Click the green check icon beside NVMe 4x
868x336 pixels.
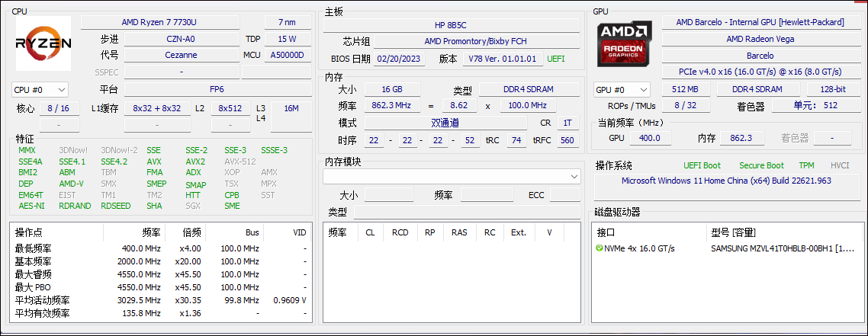599,248
